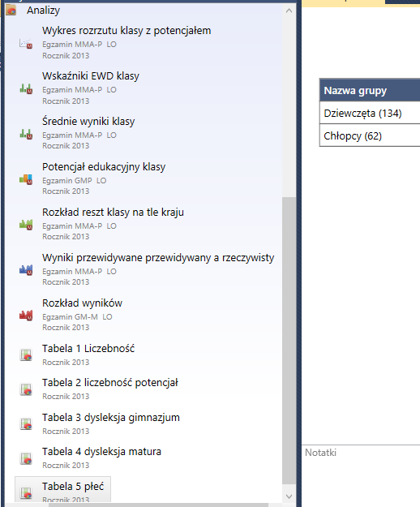Click the Nazwa grupy column header

pyautogui.click(x=370, y=90)
